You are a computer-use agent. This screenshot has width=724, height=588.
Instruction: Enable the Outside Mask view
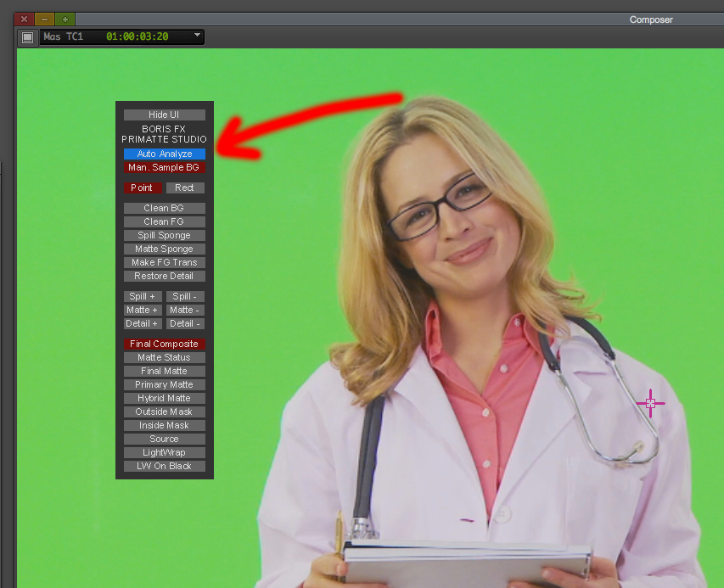click(x=164, y=412)
